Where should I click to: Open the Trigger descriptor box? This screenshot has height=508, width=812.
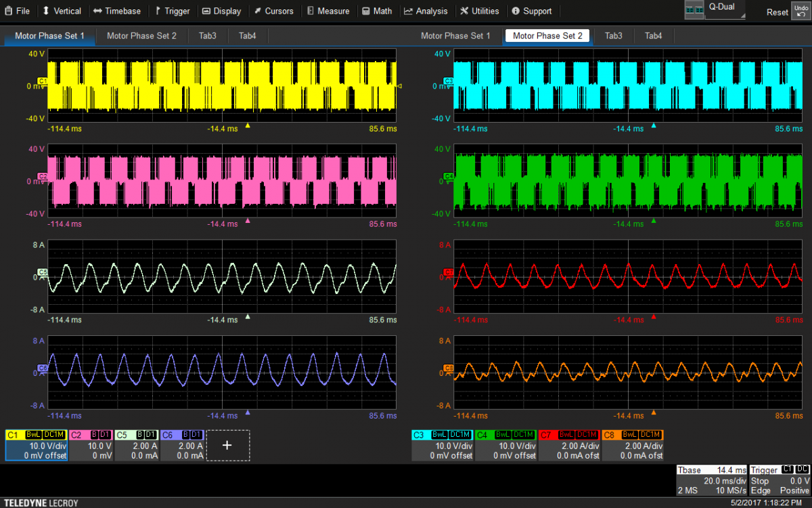780,480
